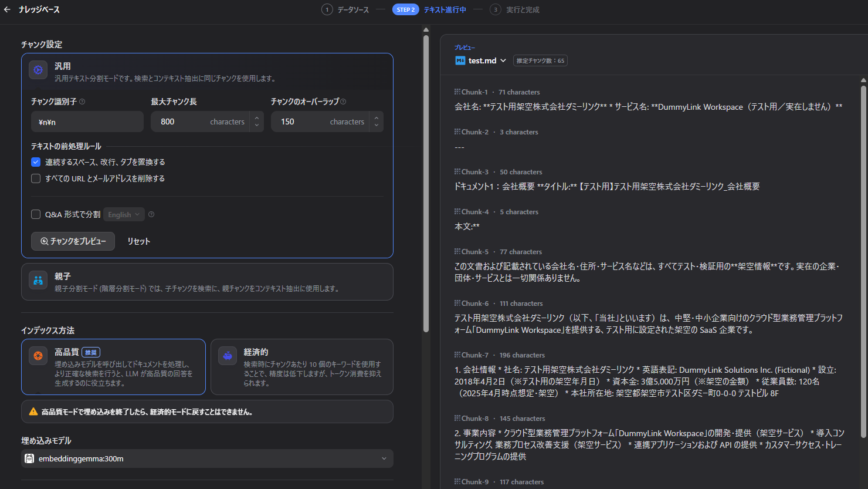Click the Markdown file icon beside test.md
Image resolution: width=868 pixels, height=489 pixels.
460,60
